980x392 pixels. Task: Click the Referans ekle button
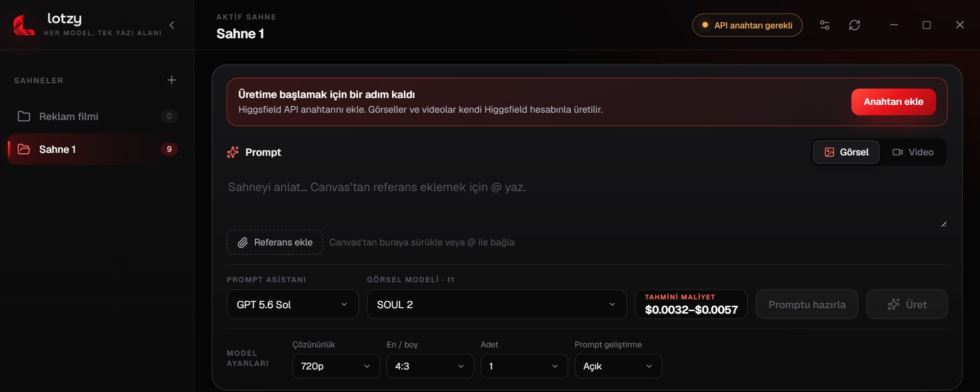tap(274, 242)
